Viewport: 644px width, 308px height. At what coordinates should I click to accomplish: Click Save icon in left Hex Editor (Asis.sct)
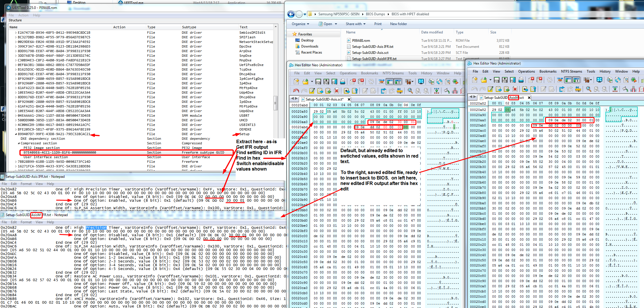point(318,82)
